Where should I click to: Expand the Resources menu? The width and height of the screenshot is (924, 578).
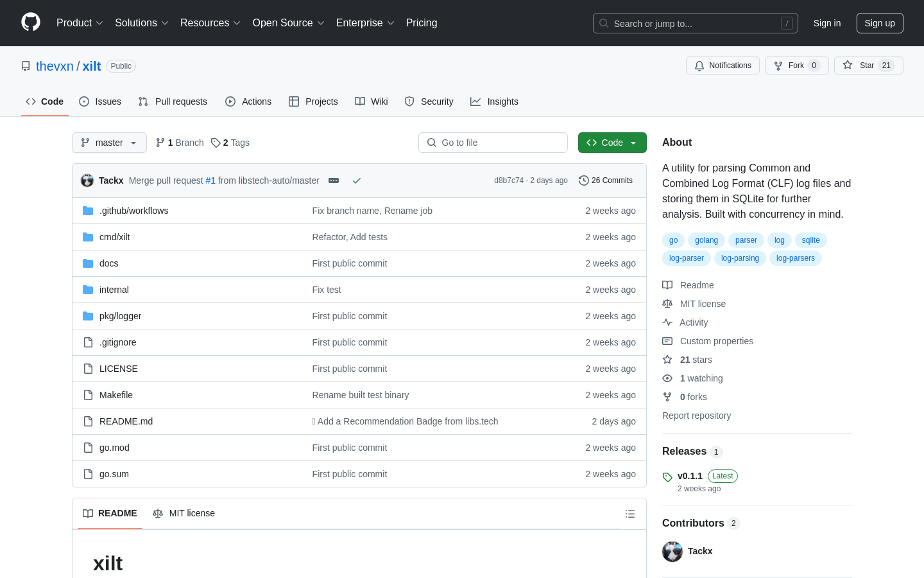pos(210,23)
